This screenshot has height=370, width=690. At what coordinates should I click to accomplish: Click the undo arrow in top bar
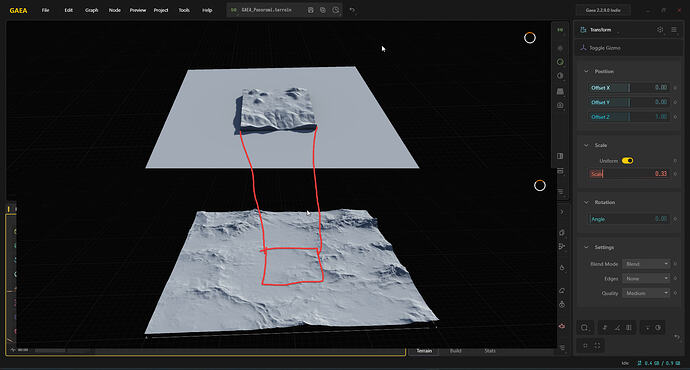tap(352, 10)
